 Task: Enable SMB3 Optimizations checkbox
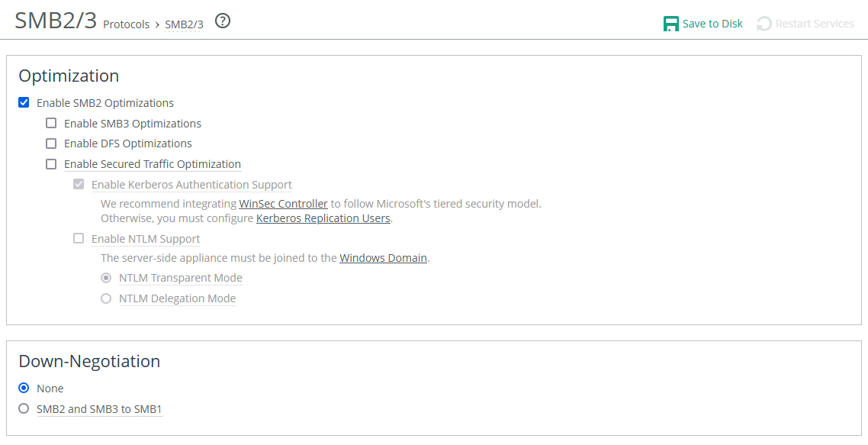point(51,124)
